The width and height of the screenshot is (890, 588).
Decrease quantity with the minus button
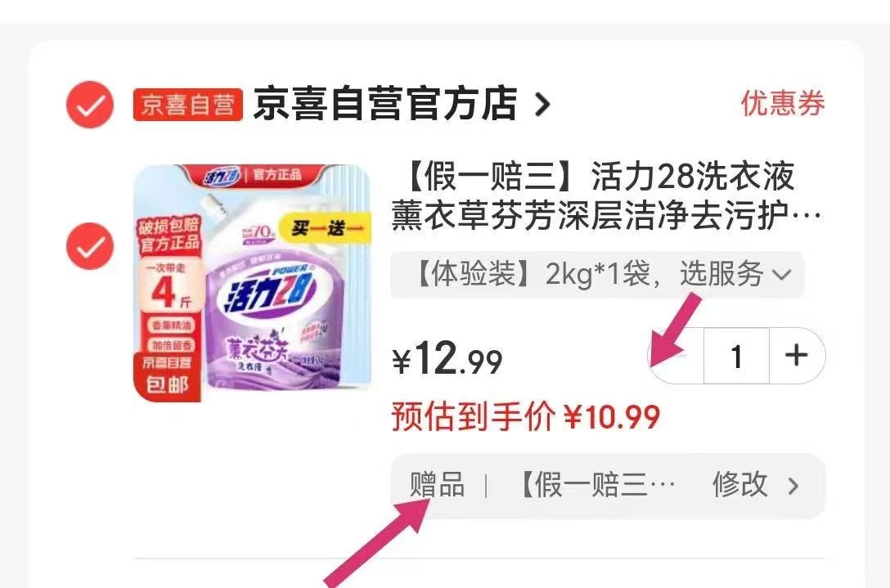pyautogui.click(x=676, y=356)
